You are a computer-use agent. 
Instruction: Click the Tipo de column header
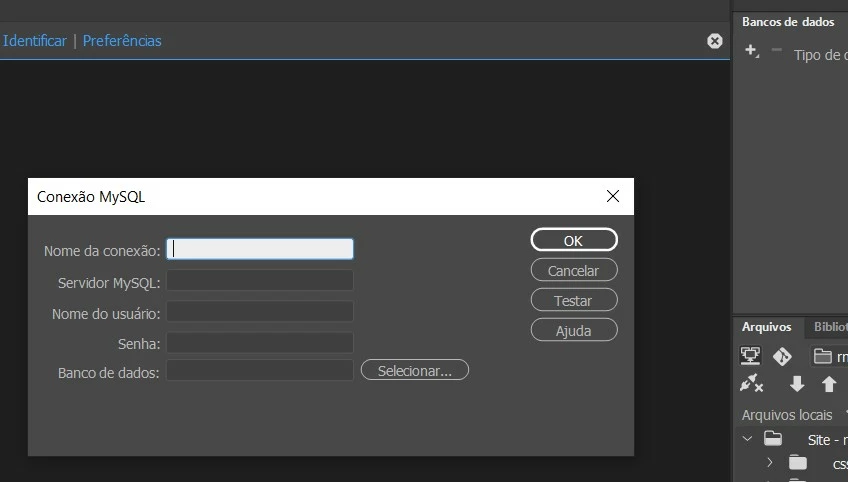[820, 55]
